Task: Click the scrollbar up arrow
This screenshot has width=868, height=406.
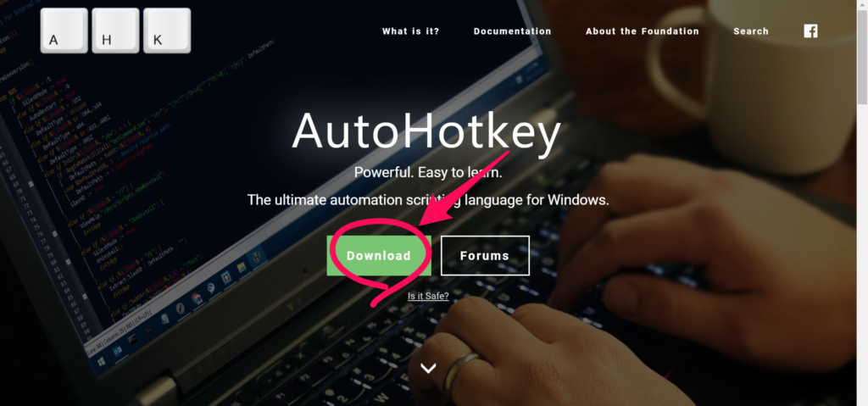Action: pos(862,4)
